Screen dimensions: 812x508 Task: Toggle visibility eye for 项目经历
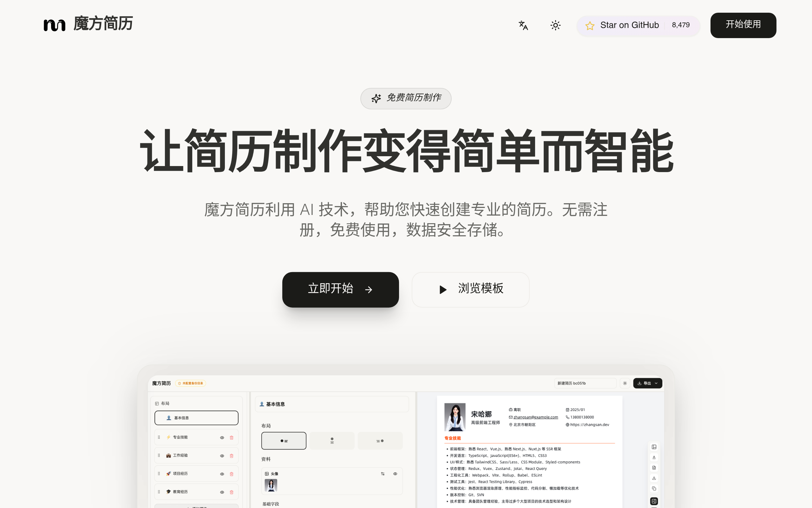click(222, 474)
